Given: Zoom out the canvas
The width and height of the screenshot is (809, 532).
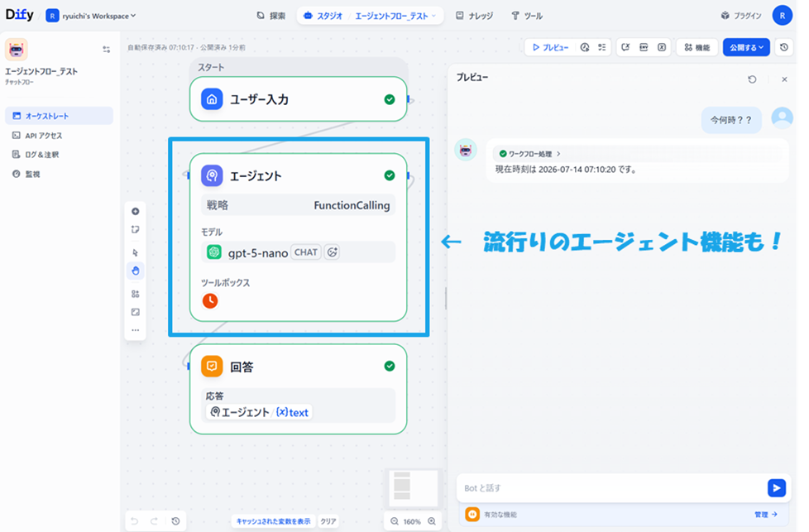Looking at the screenshot, I should [395, 521].
